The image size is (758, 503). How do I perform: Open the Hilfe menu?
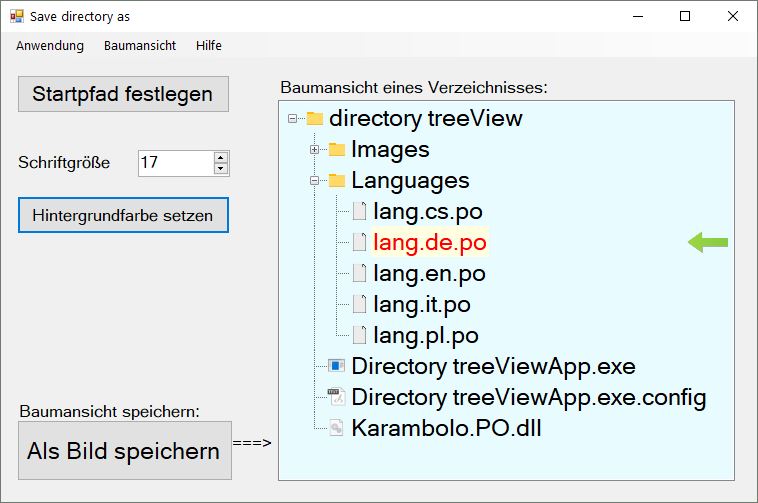209,46
